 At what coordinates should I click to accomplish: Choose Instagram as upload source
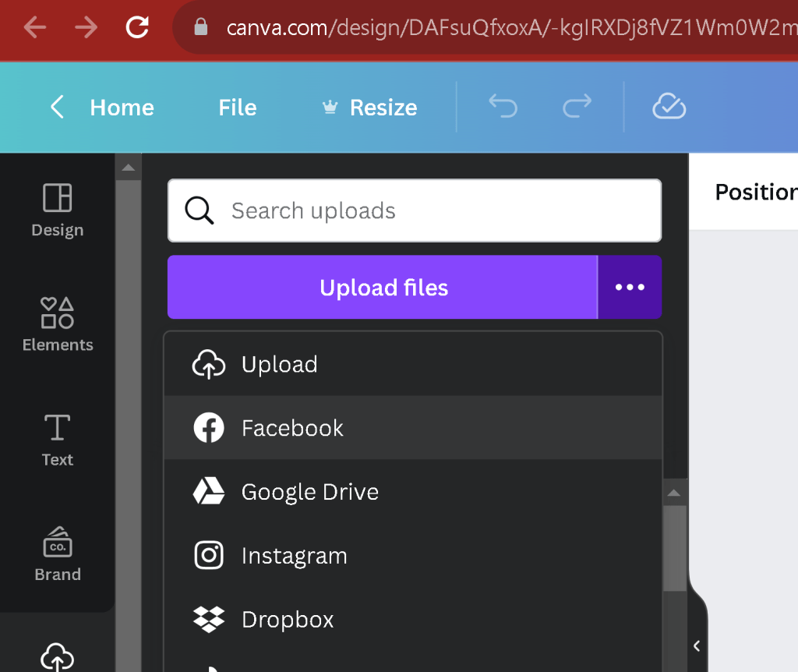[413, 555]
